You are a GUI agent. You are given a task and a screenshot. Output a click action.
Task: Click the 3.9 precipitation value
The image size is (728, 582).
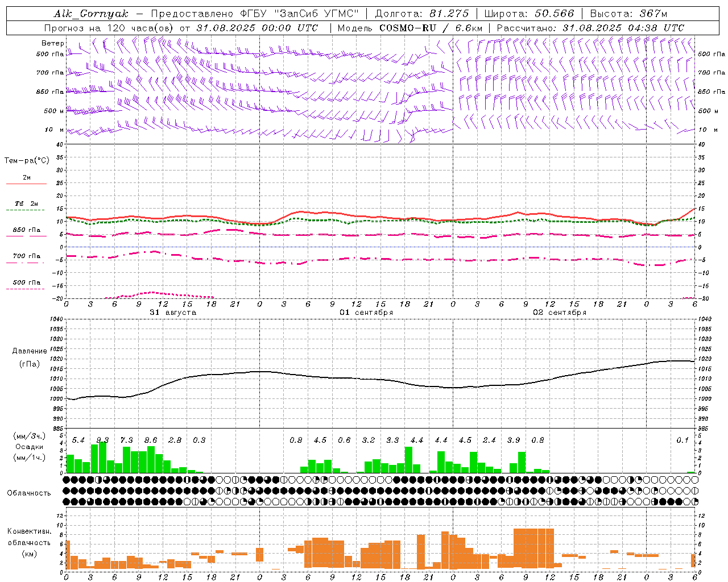point(514,440)
